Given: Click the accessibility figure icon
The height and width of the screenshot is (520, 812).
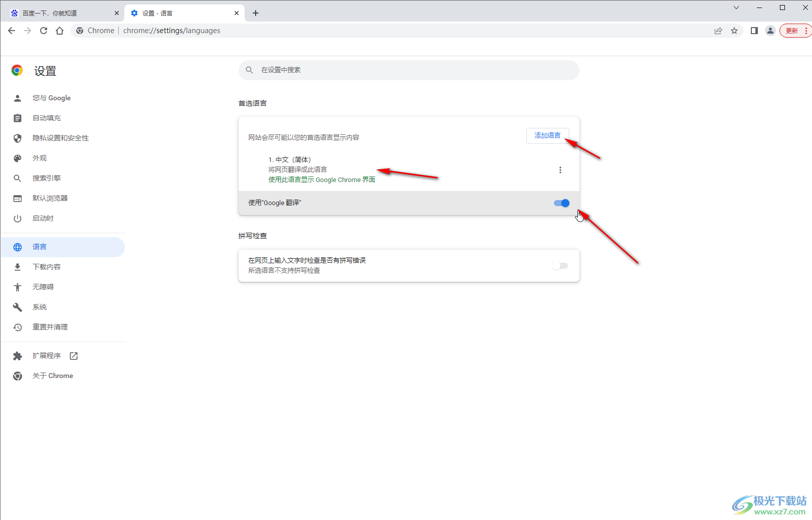Looking at the screenshot, I should 18,287.
